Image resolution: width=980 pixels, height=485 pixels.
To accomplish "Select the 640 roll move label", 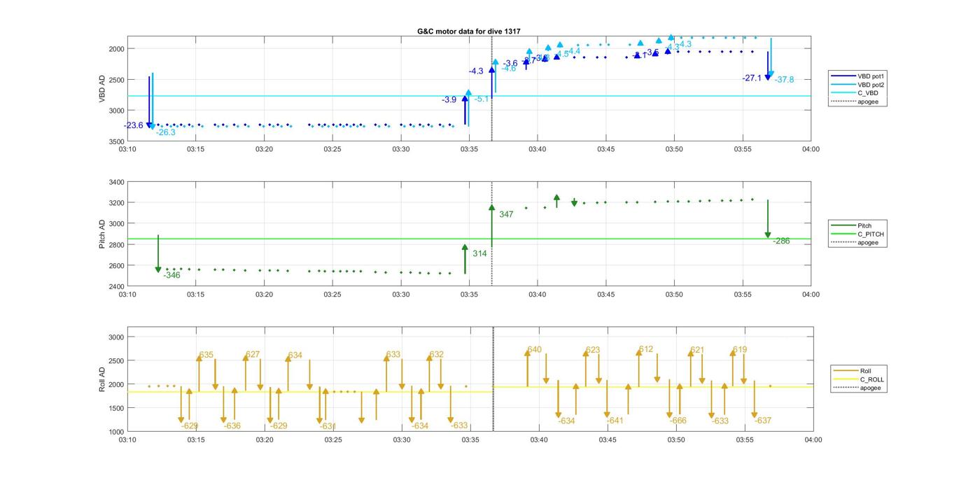I will tap(534, 350).
